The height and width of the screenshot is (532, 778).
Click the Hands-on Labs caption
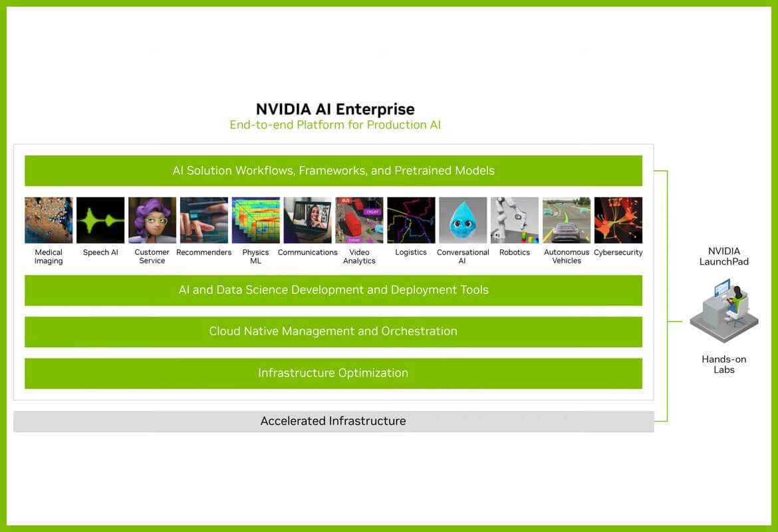(724, 364)
